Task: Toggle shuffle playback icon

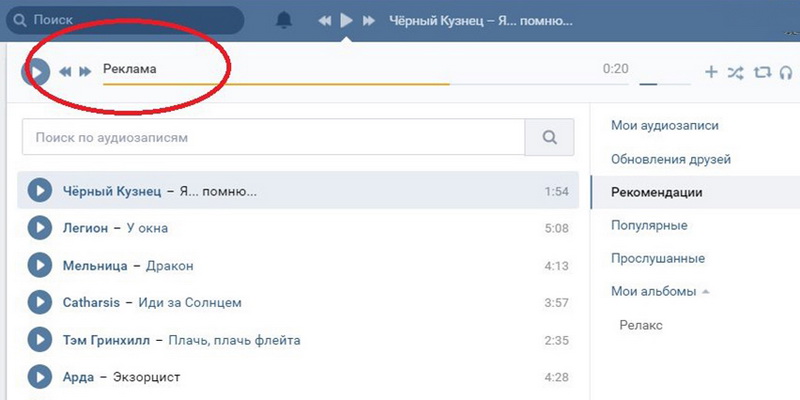Action: pos(735,72)
